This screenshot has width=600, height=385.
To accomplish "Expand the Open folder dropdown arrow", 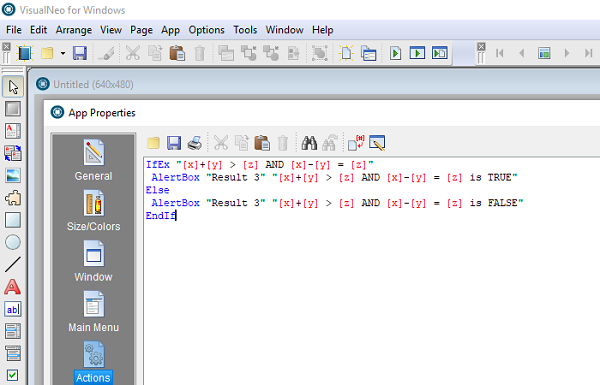I will (63, 53).
